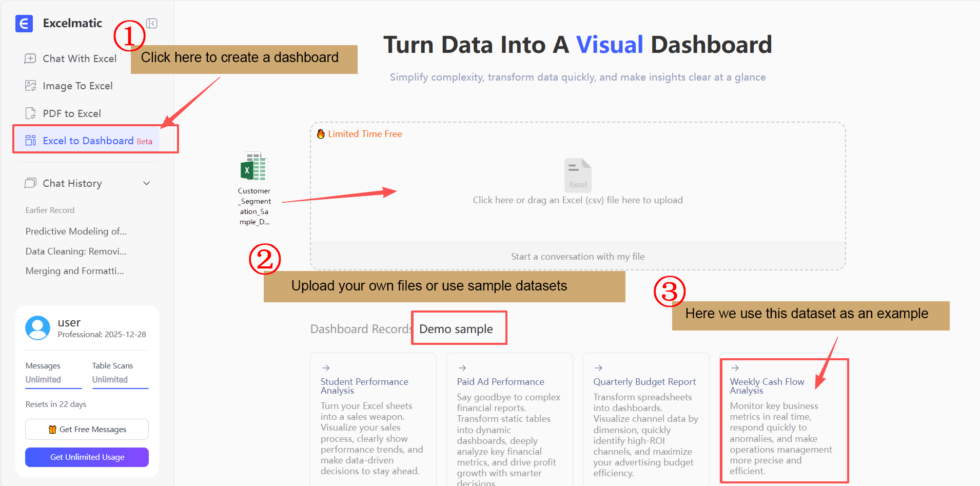Open the Predictive Modeling chat history entry
The image size is (980, 486).
(75, 231)
